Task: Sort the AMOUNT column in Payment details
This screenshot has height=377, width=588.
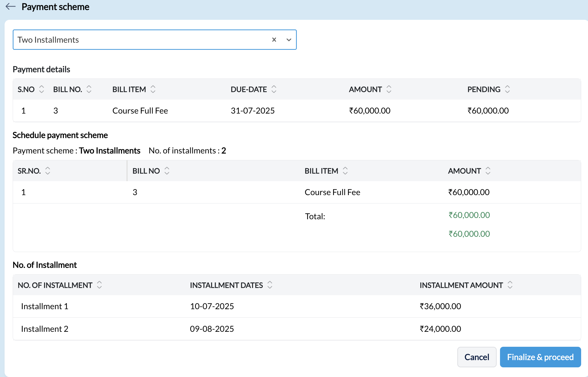Action: (389, 89)
